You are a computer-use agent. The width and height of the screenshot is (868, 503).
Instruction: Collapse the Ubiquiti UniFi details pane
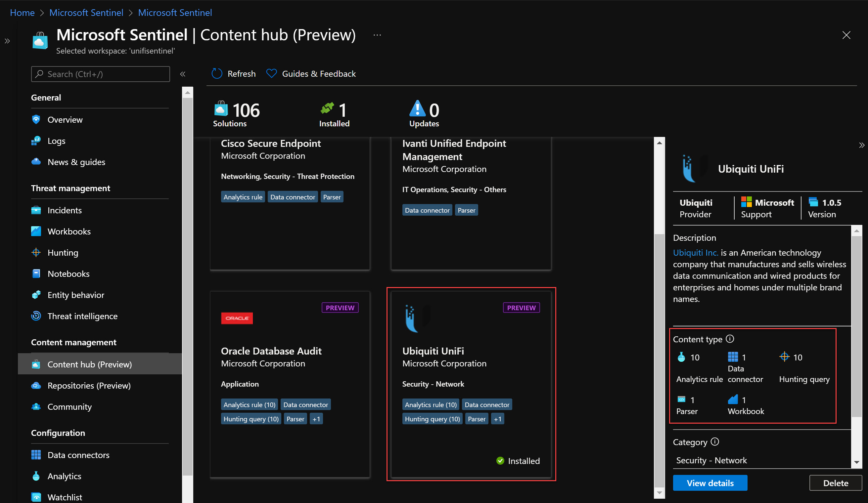click(x=861, y=145)
